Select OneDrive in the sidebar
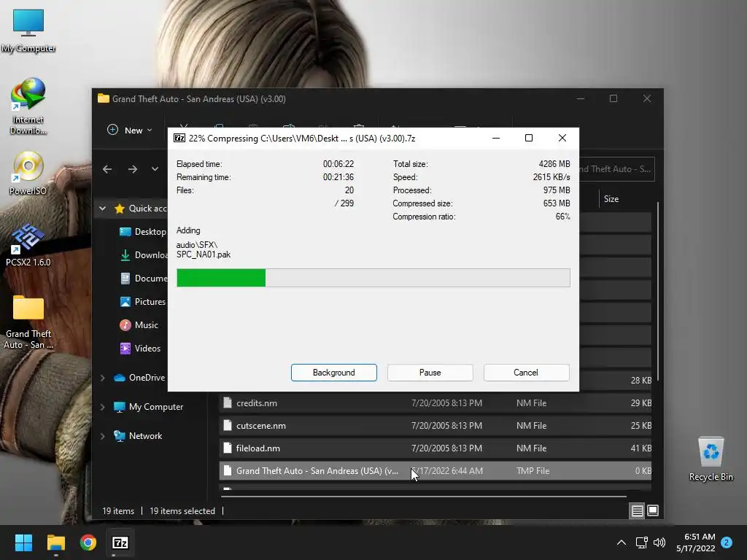This screenshot has width=747, height=560. (x=139, y=378)
